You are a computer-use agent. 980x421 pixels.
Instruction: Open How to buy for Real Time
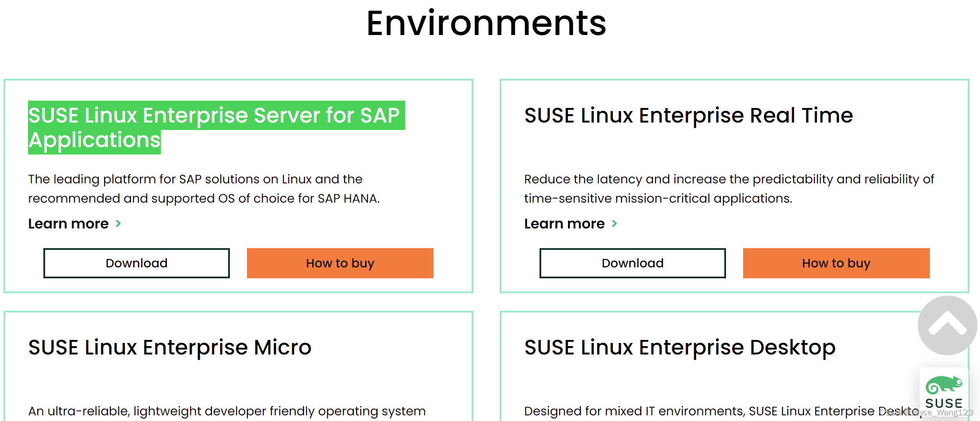coord(836,263)
